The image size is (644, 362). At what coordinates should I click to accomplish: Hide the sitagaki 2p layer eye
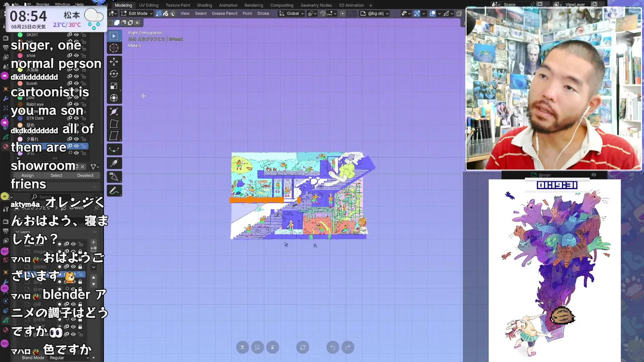click(x=73, y=251)
